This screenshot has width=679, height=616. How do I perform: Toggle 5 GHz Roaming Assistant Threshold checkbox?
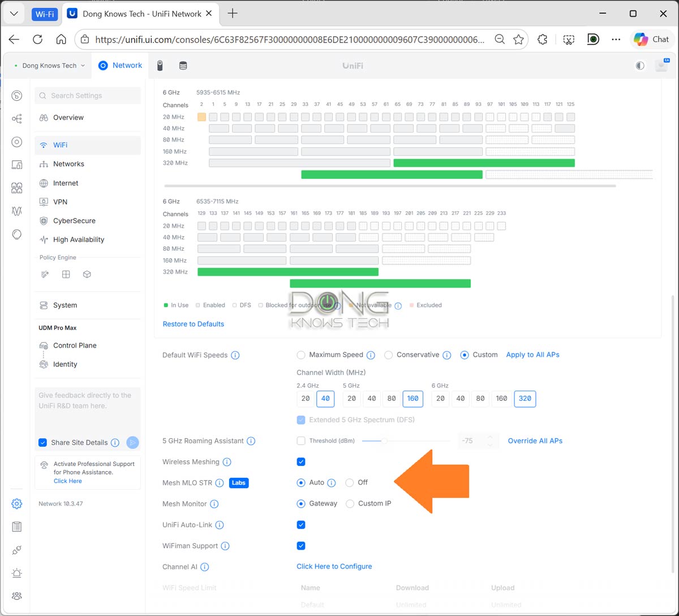click(301, 441)
